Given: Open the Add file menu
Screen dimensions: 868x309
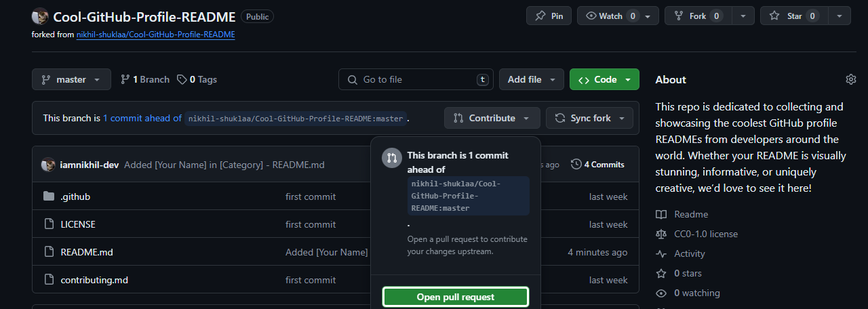Looking at the screenshot, I should [x=531, y=79].
